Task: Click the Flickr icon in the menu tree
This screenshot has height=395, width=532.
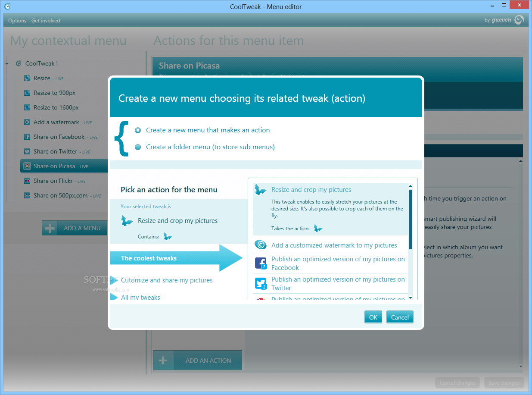Action: pos(27,181)
